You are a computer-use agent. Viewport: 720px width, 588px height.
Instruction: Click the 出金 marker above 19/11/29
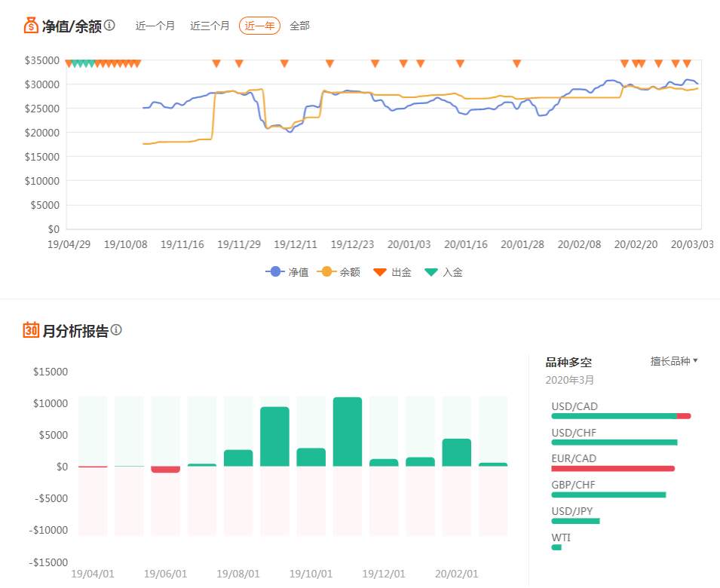[x=239, y=63]
